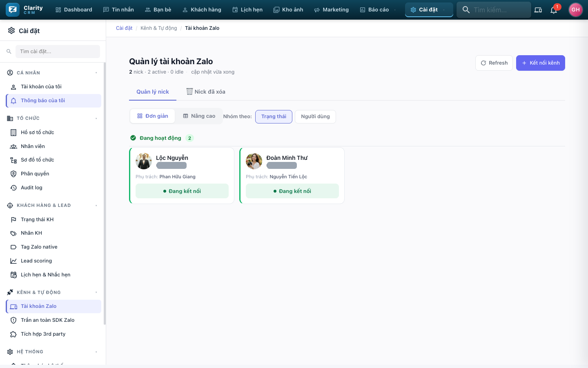Image resolution: width=588 pixels, height=368 pixels.
Task: Open Bạn bè in the top menu
Action: point(158,10)
